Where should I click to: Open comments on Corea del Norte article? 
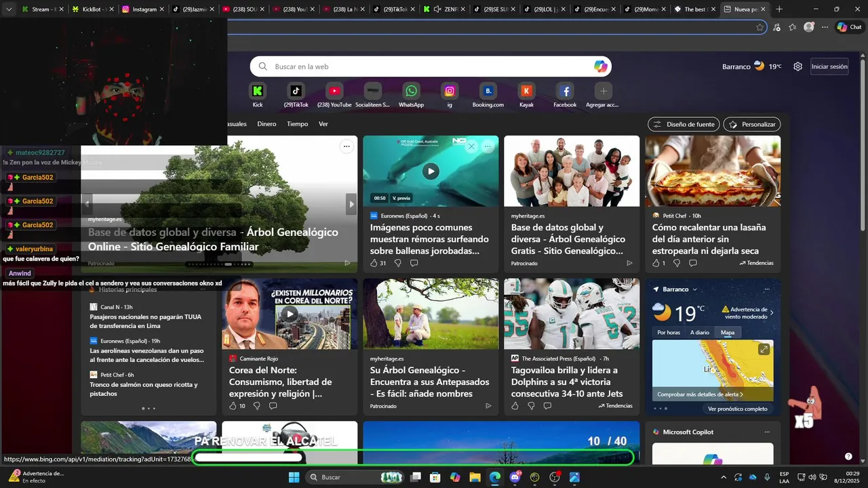click(x=273, y=406)
